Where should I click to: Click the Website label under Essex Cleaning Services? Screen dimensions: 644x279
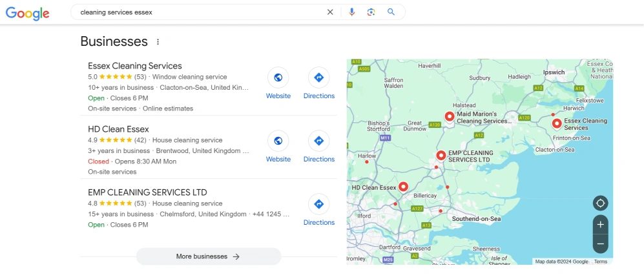[278, 96]
